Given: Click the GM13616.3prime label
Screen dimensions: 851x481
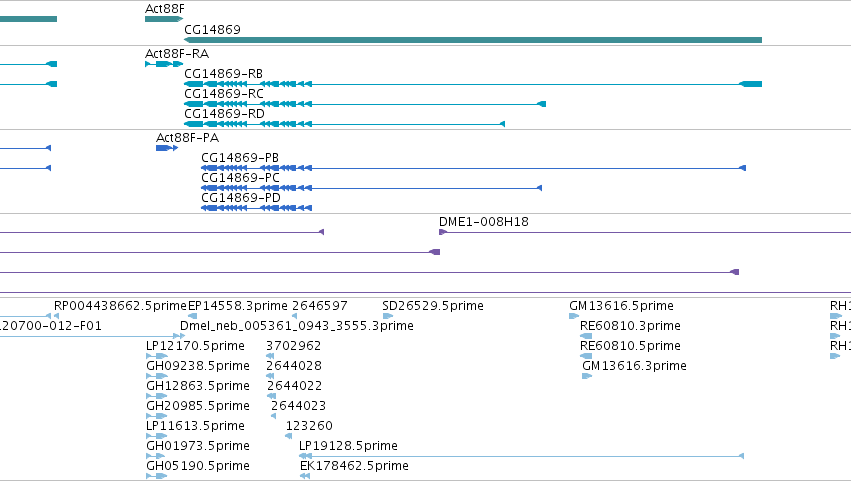Looking at the screenshot, I should tap(634, 366).
